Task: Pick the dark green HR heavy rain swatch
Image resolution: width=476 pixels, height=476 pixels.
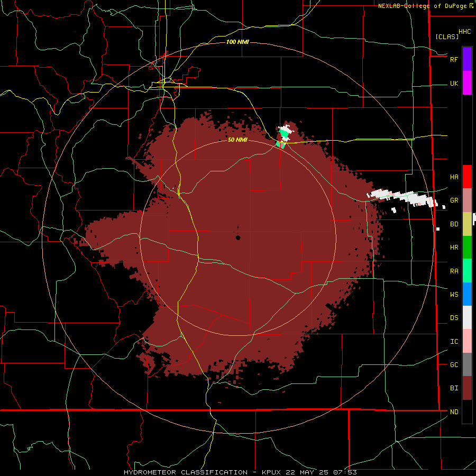Action: click(467, 248)
